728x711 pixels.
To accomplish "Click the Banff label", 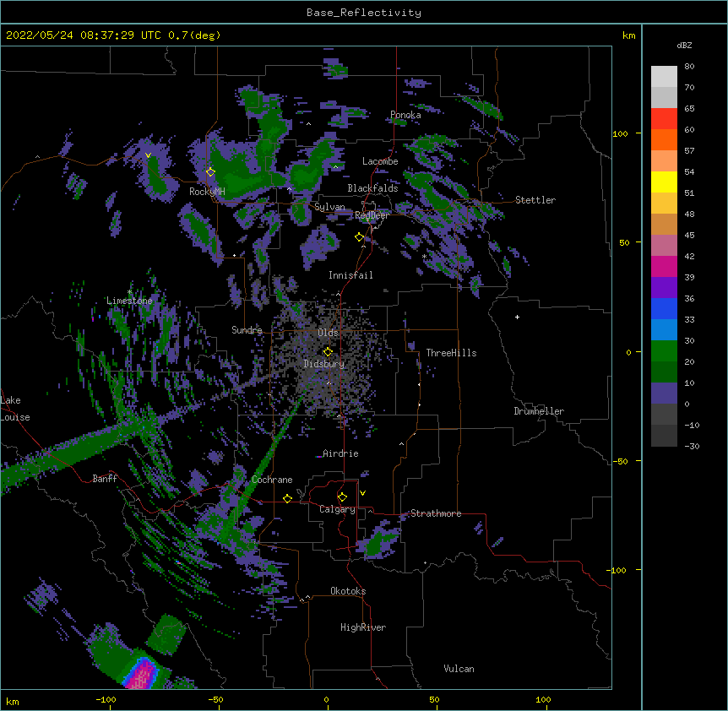I will (105, 479).
